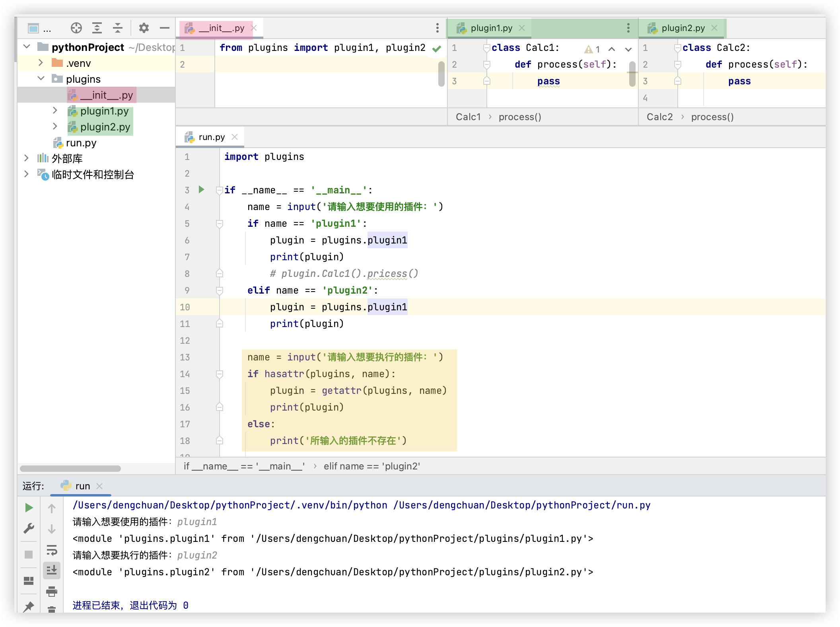840x627 pixels.
Task: Click the project tree horizontal scrollbar
Action: click(x=70, y=469)
